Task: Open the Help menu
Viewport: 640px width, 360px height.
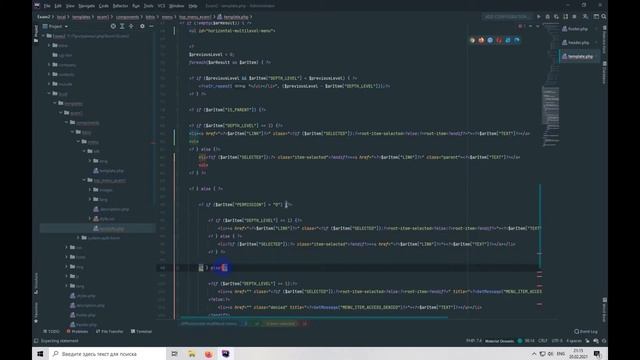Action: [193, 6]
